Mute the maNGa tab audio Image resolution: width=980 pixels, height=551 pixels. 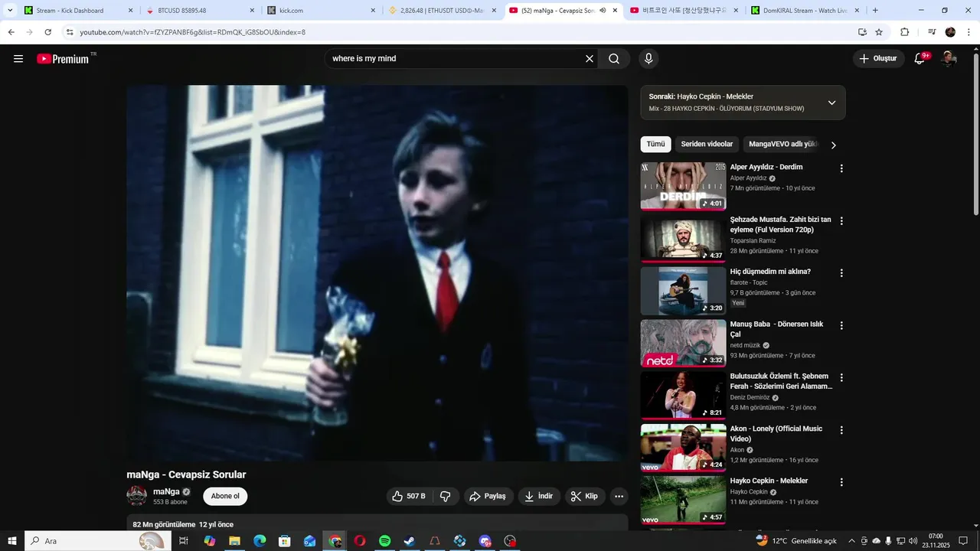click(x=603, y=11)
